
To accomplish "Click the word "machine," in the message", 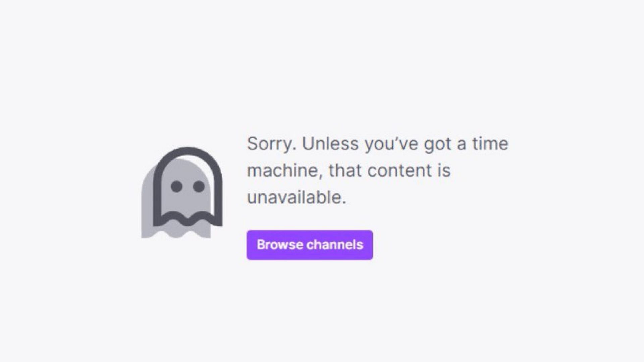I will [285, 171].
